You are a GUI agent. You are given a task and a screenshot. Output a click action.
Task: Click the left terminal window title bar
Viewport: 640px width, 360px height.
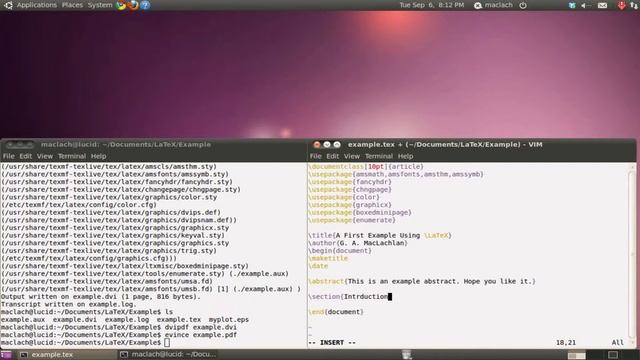click(153, 144)
